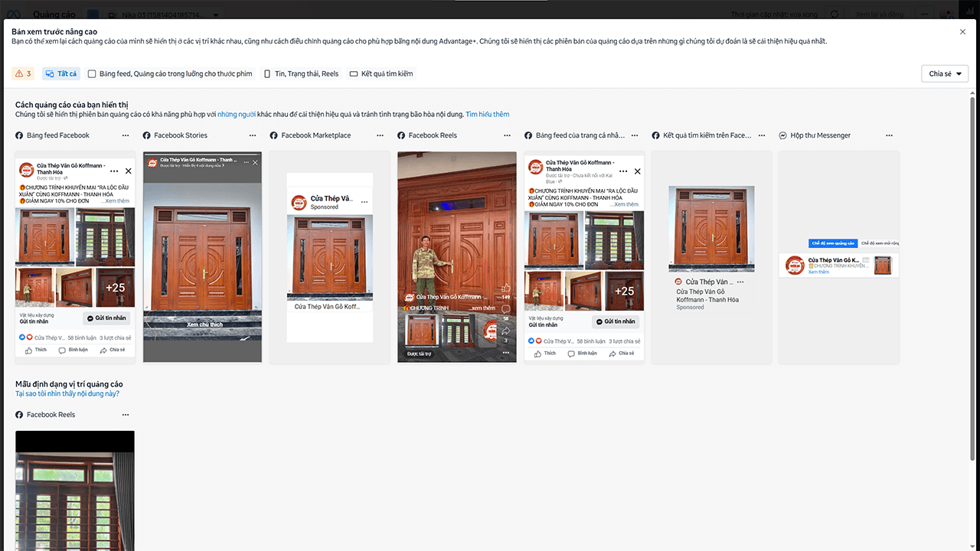Click three-dots menu beside Facebook Stories
This screenshot has width=980, height=551.
[253, 135]
